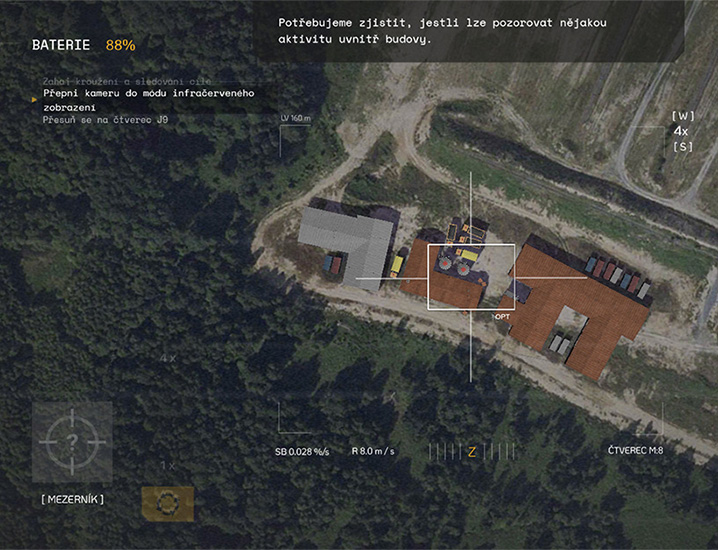This screenshot has width=718, height=550.
Task: Click the [W] zoom in key hint
Action: [683, 116]
